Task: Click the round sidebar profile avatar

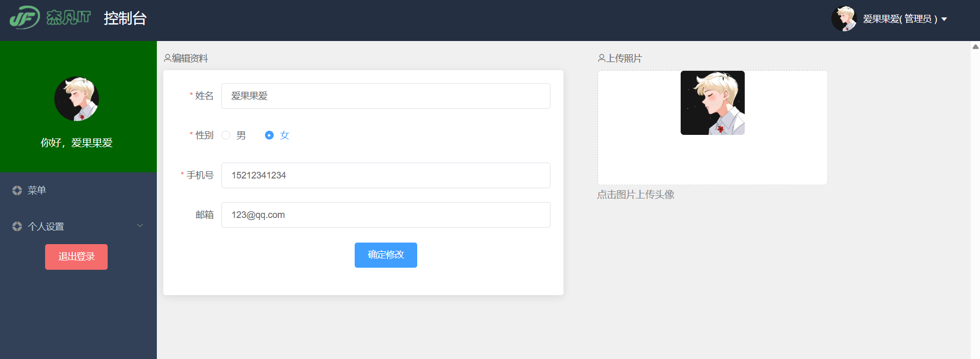Action: (x=76, y=99)
